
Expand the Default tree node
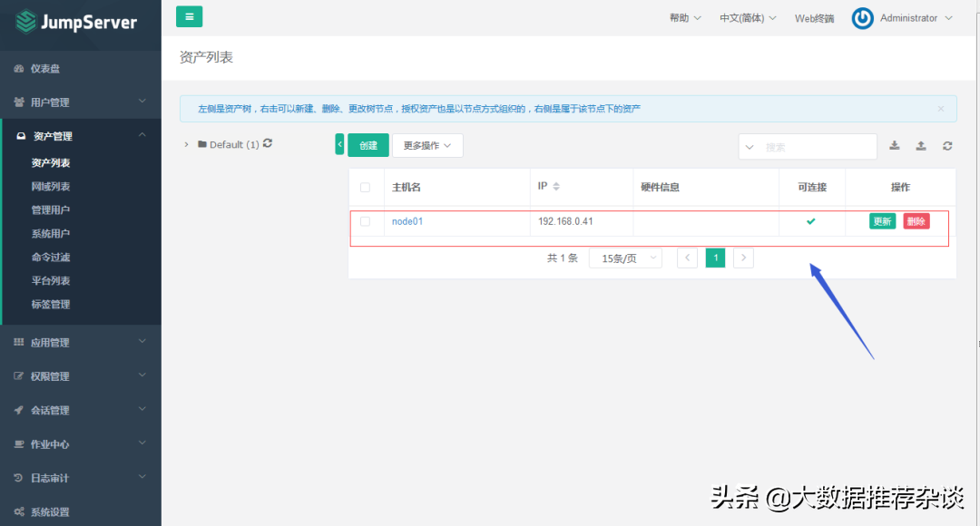pyautogui.click(x=186, y=145)
